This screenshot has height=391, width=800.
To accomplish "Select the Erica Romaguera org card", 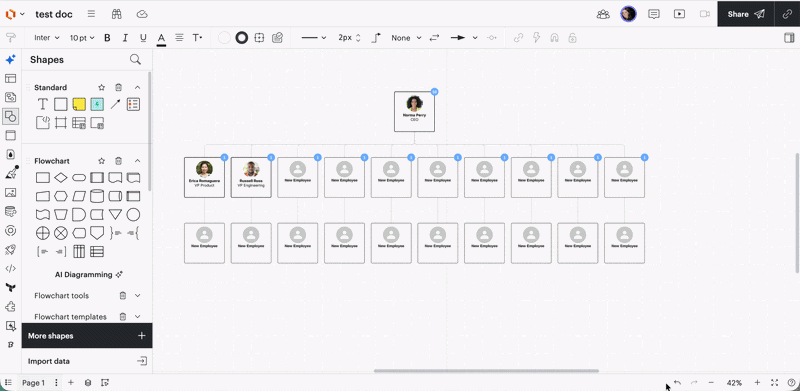I will tap(204, 177).
